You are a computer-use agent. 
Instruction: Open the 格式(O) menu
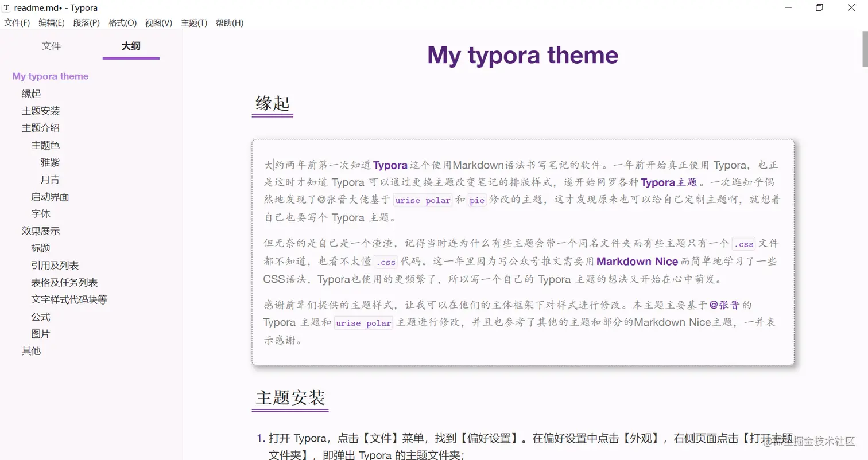[123, 23]
